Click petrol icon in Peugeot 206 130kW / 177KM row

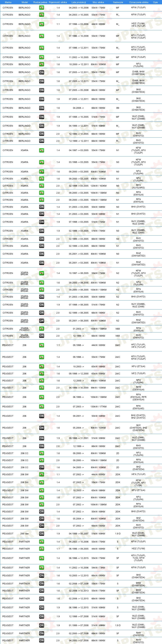(x=41, y=407)
